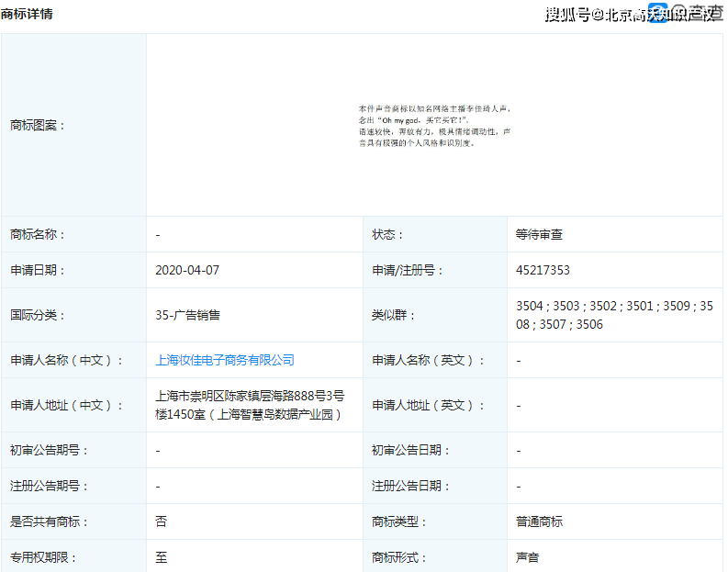
Task: Click the 状态 label
Action: (x=387, y=234)
